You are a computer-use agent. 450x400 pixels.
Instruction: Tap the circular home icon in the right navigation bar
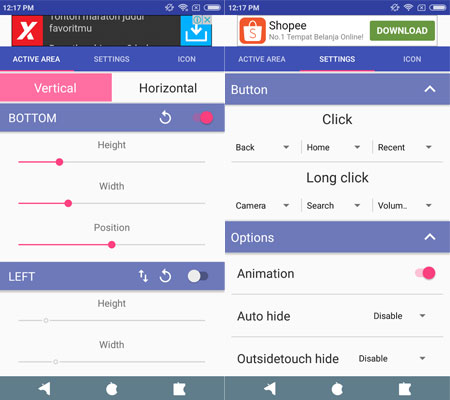337,389
